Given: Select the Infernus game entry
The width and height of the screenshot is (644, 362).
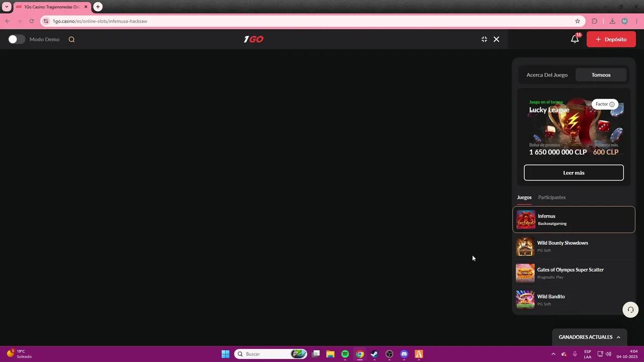Looking at the screenshot, I should [x=574, y=220].
